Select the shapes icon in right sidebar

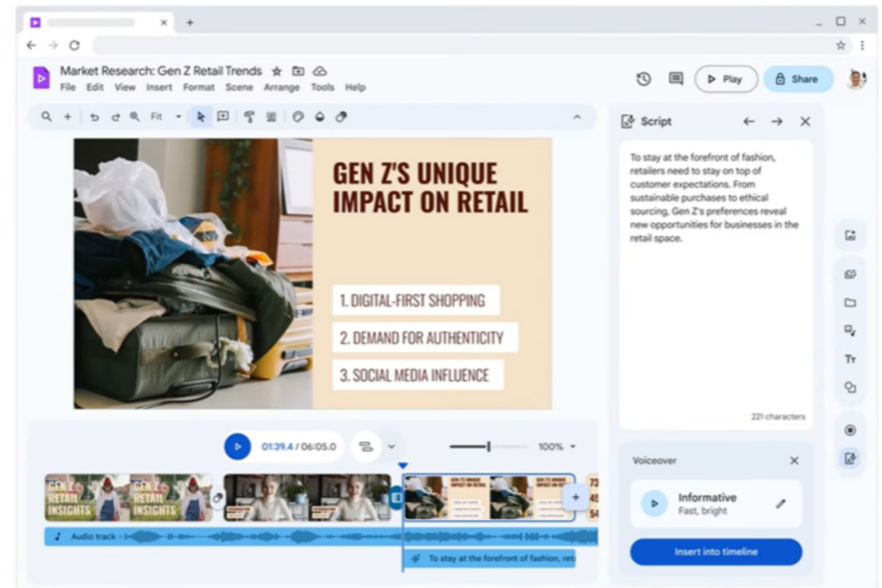tap(850, 388)
